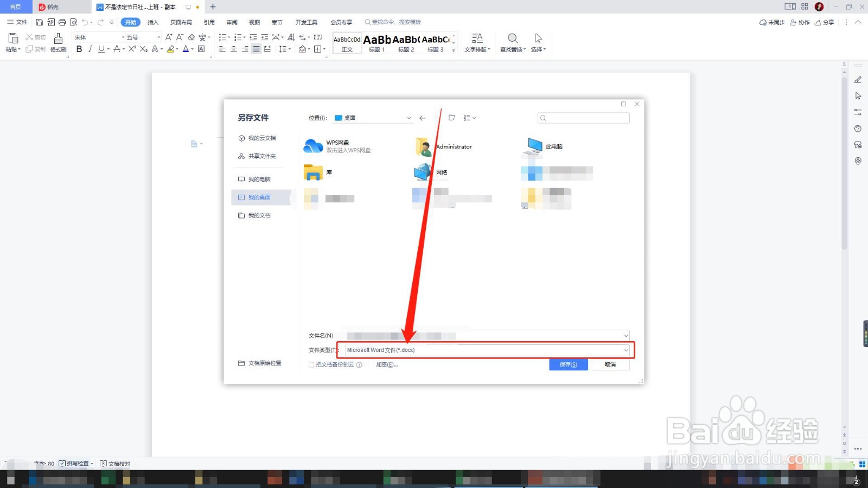Open the 文件 file menu
Viewport: 868px width, 488px height.
(x=17, y=22)
